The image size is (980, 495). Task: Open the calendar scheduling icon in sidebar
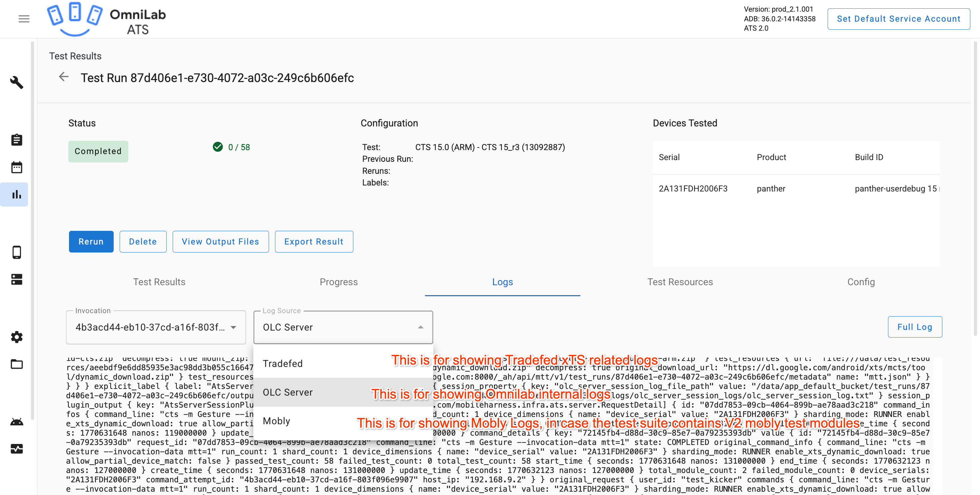coord(16,167)
